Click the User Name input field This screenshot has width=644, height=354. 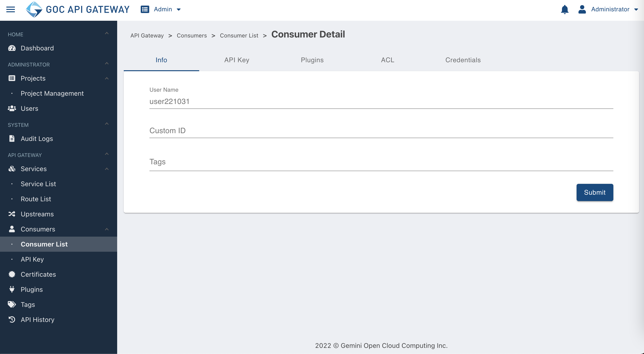click(381, 102)
